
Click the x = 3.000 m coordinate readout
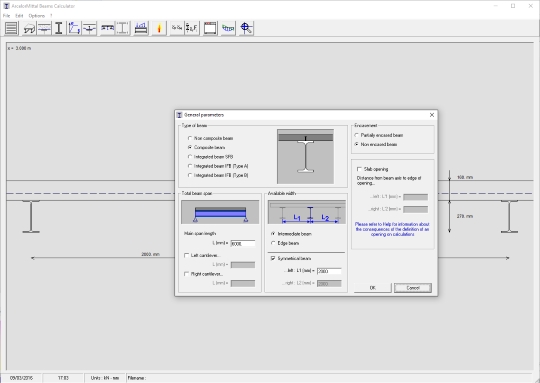[20, 48]
